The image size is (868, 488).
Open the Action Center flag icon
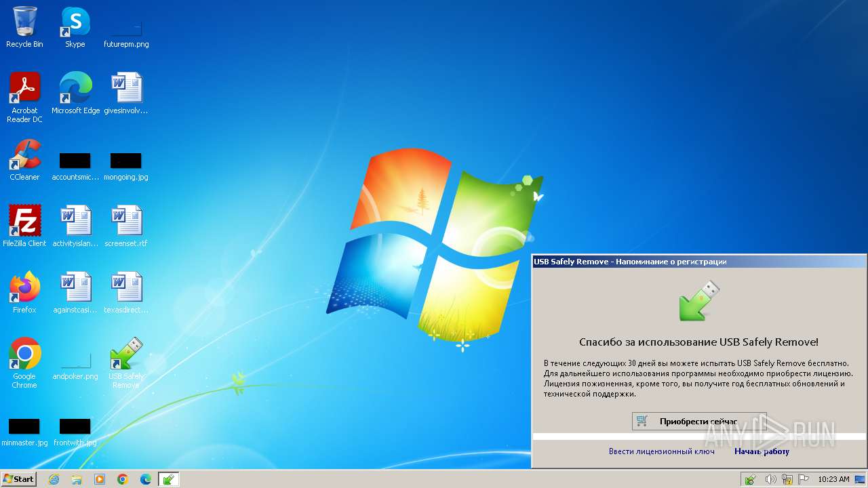(x=803, y=480)
